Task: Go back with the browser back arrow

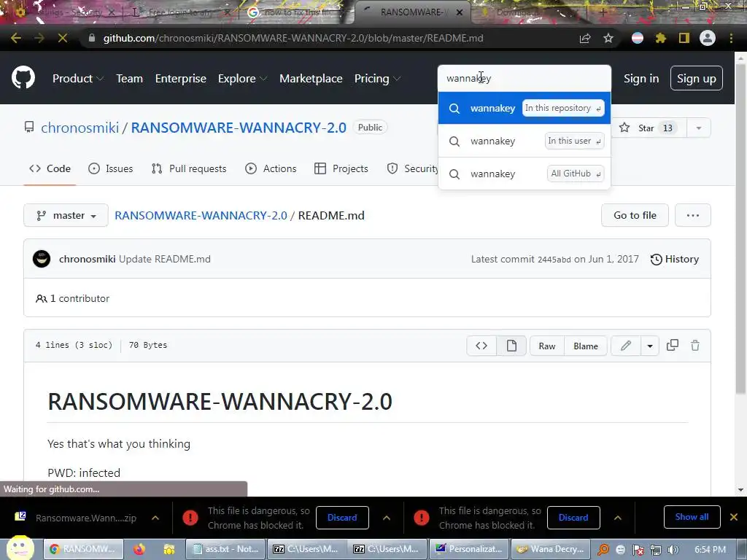Action: coord(16,38)
